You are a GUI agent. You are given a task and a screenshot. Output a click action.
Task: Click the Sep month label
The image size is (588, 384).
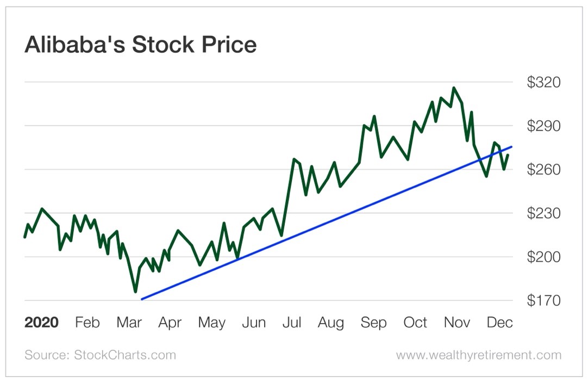(x=373, y=323)
